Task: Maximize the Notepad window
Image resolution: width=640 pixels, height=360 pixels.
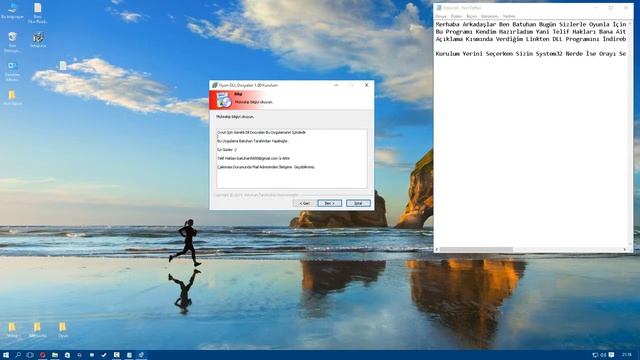Action: point(611,8)
